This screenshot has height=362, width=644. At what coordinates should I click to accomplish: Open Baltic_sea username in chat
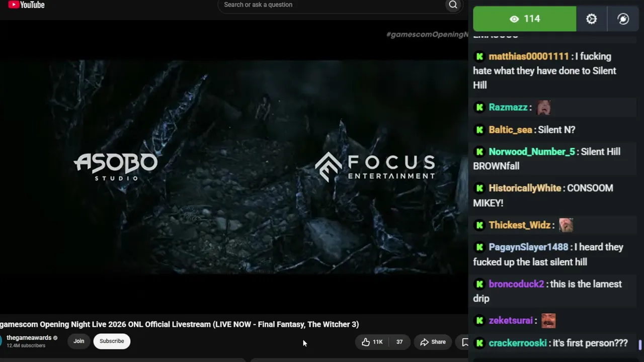[511, 130]
